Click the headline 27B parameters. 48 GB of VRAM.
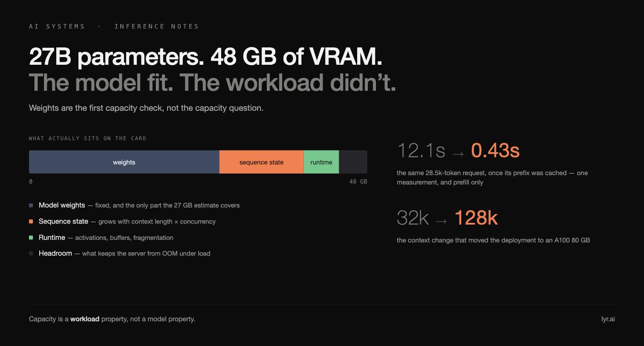This screenshot has height=346, width=644. (205, 56)
